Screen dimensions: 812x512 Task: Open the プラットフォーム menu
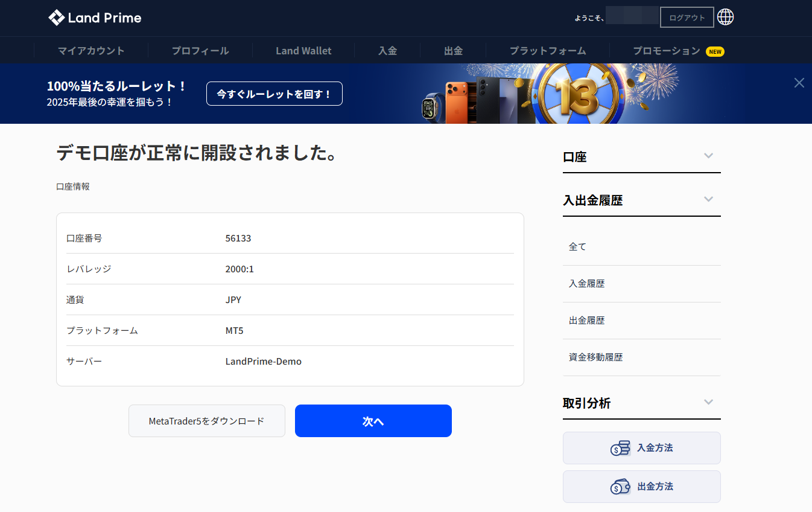click(548, 51)
